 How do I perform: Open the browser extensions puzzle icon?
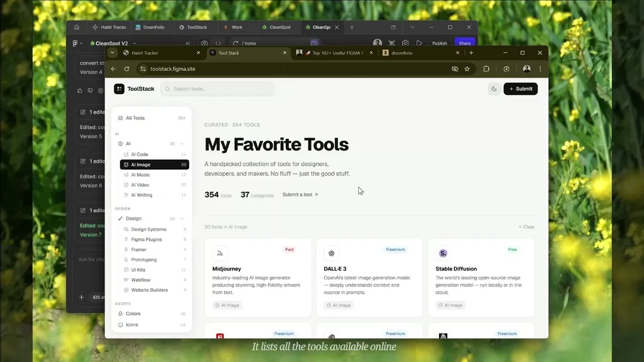487,69
